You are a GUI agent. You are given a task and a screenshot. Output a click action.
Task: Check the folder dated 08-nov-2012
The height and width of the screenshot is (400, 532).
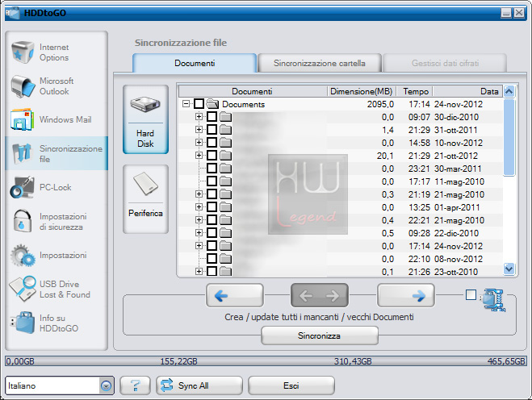pyautogui.click(x=212, y=258)
